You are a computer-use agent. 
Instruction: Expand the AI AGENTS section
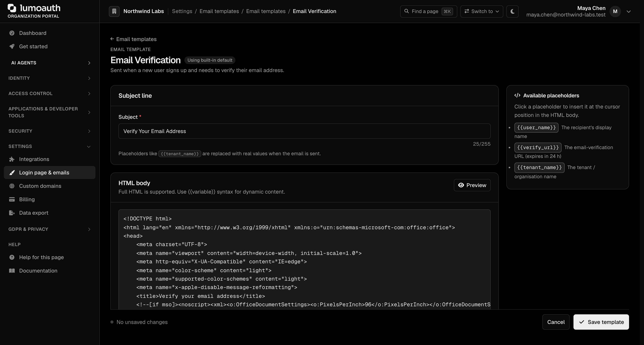click(x=49, y=63)
